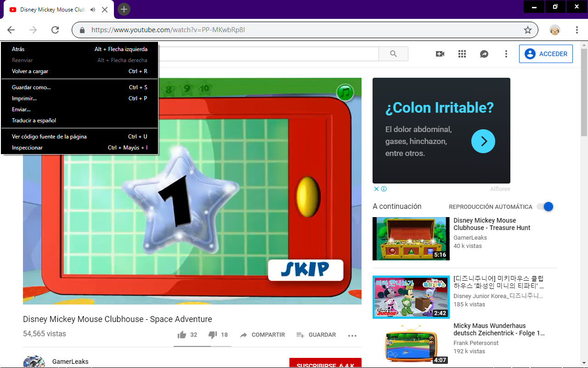588x368 pixels.
Task: Click the GamerLeaks channel avatar
Action: pos(34,362)
